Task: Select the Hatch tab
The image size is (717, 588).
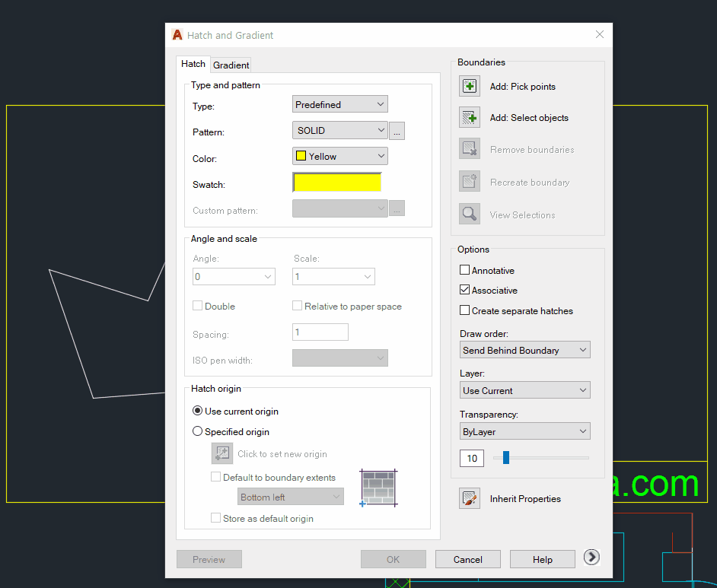Action: pos(193,64)
